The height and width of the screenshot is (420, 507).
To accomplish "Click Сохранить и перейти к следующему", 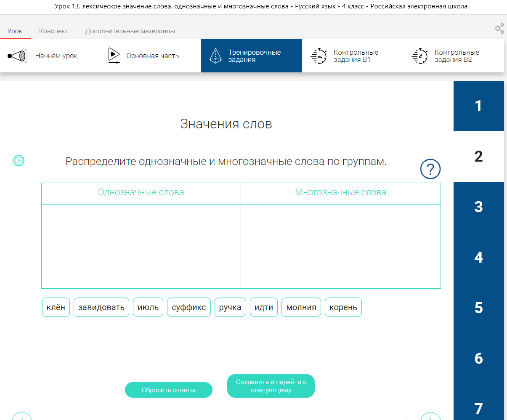I will (271, 386).
